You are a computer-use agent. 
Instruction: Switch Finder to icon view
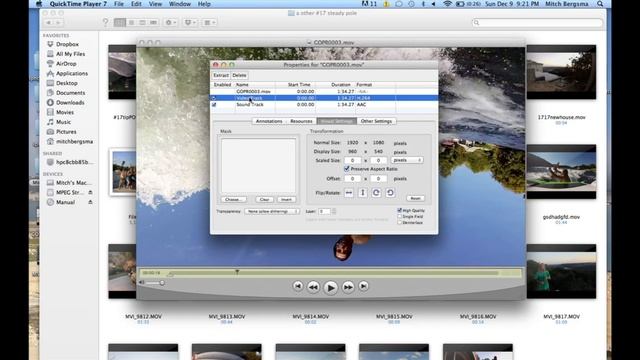(120, 22)
